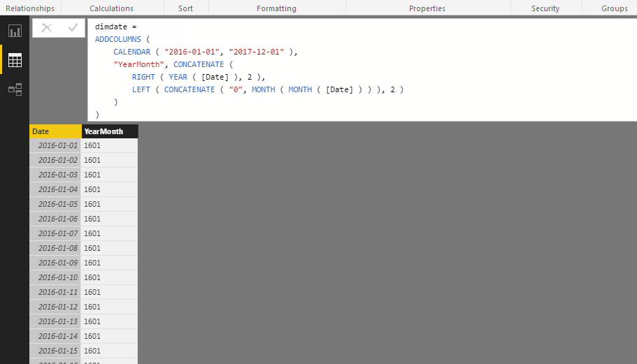
Task: Click the date cell 2016-01-13
Action: click(55, 321)
